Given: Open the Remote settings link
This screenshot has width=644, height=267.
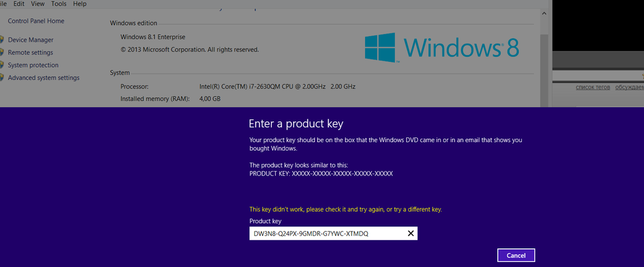Looking at the screenshot, I should coord(30,52).
